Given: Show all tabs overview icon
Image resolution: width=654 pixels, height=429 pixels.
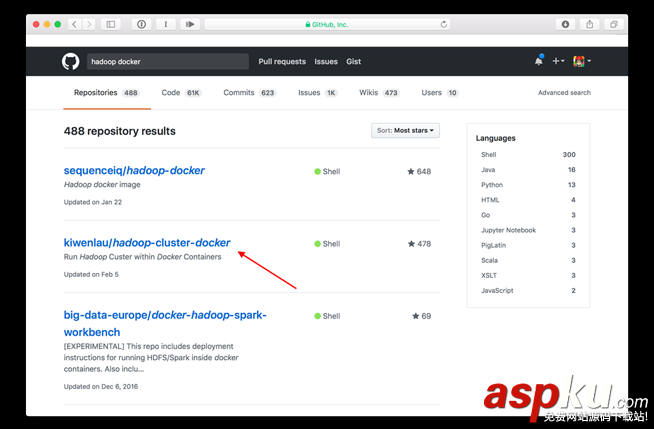Looking at the screenshot, I should [x=614, y=24].
